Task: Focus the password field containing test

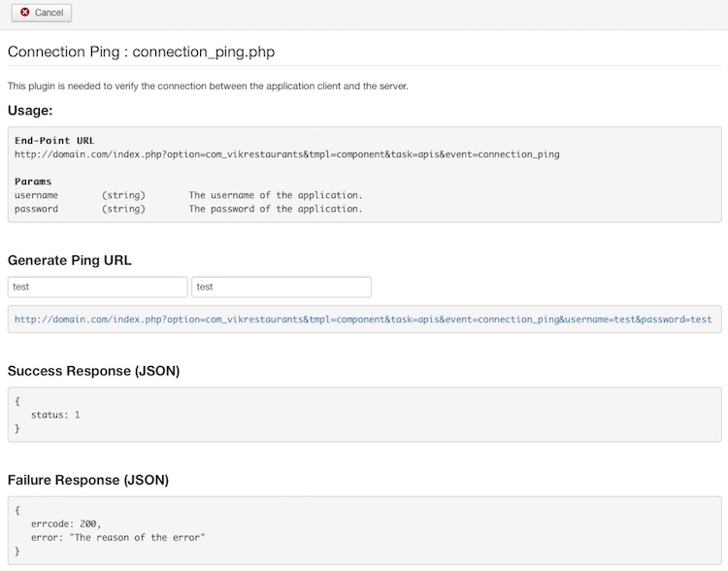Action: click(281, 287)
